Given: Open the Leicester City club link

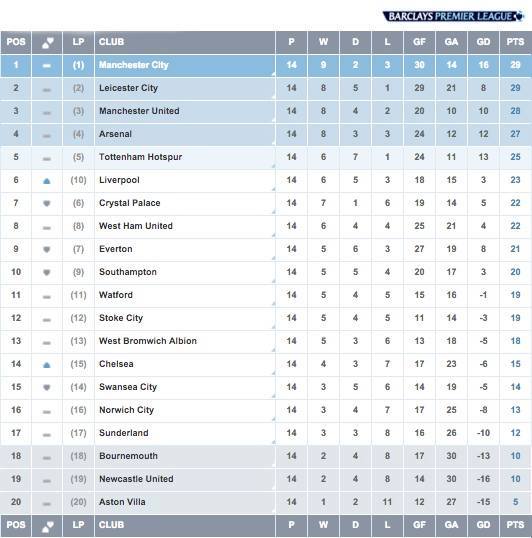Looking at the screenshot, I should 128,88.
